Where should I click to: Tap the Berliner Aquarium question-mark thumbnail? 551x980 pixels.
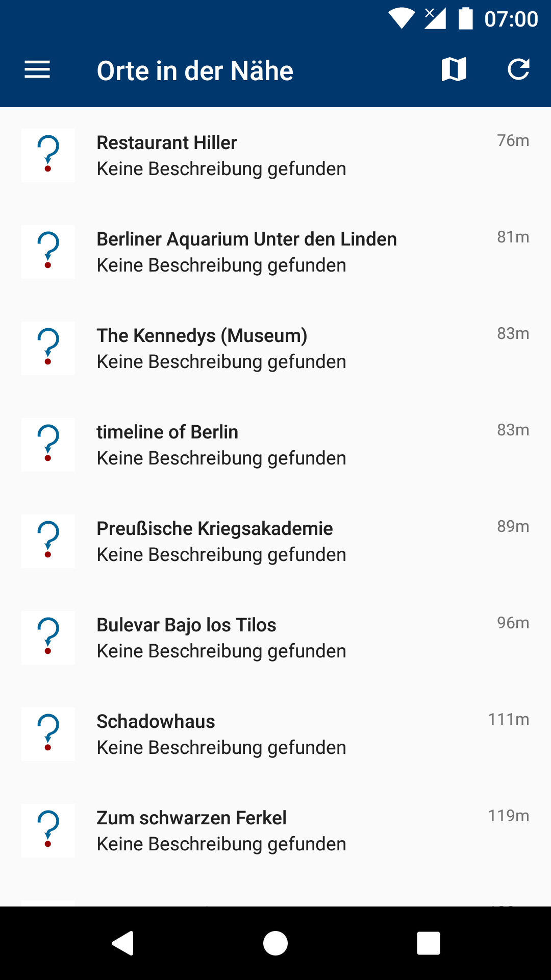click(x=48, y=252)
